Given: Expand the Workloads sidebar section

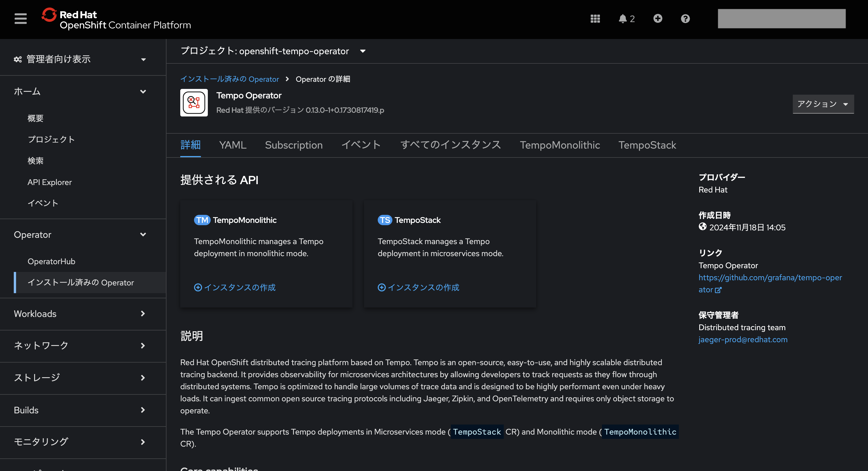Looking at the screenshot, I should pyautogui.click(x=143, y=314).
